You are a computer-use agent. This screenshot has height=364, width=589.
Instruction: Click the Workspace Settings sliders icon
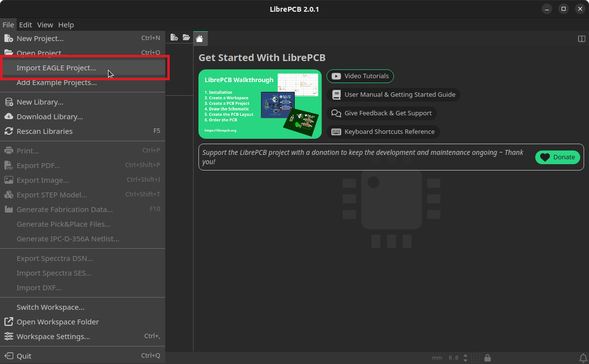click(x=8, y=337)
